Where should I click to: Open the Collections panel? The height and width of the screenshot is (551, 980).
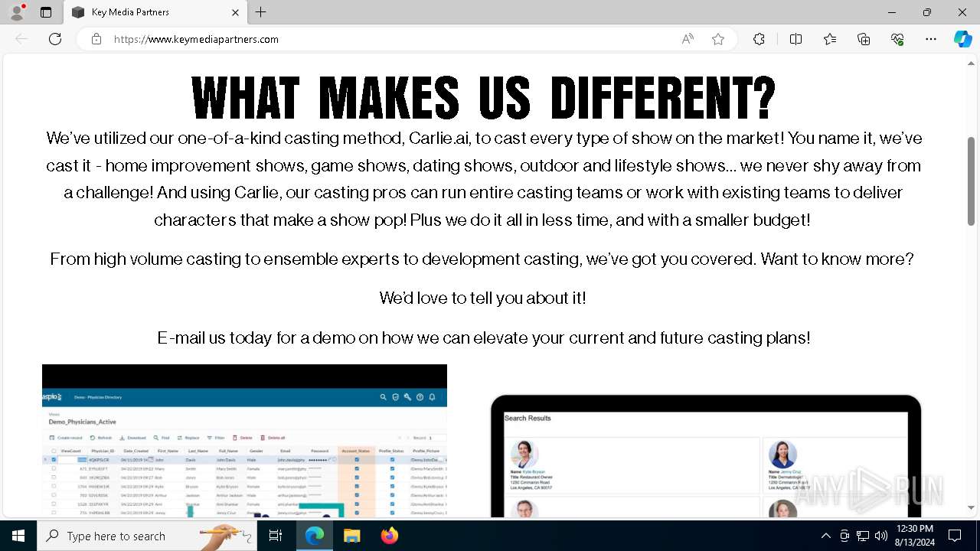[864, 39]
